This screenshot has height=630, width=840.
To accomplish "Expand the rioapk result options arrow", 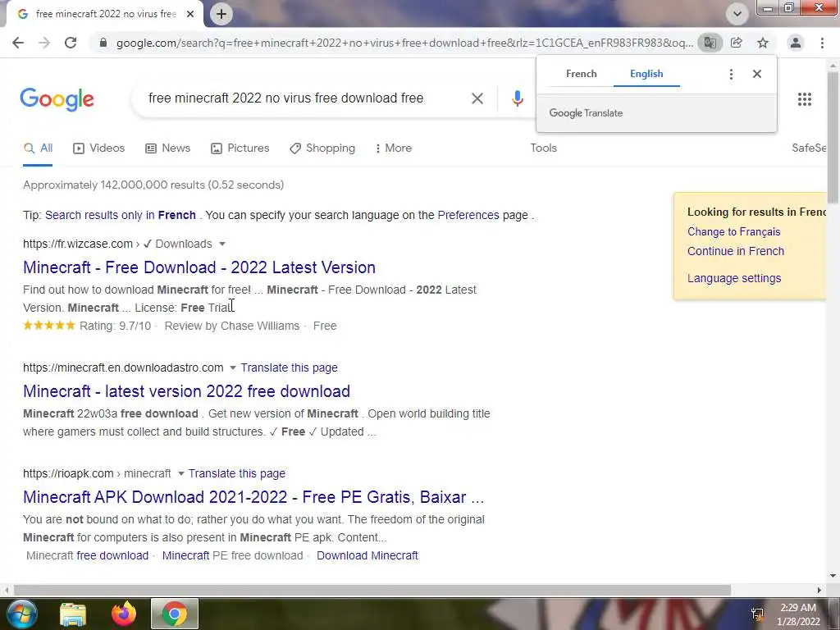I will point(180,473).
